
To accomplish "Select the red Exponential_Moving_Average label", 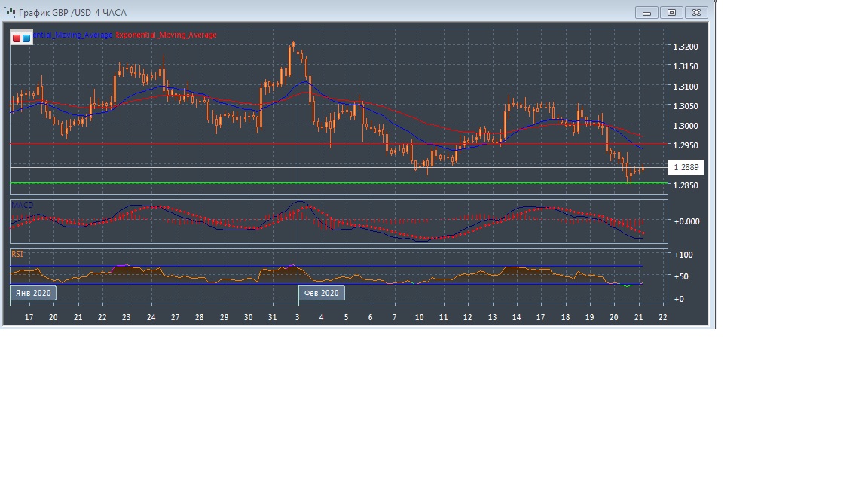I will (166, 35).
